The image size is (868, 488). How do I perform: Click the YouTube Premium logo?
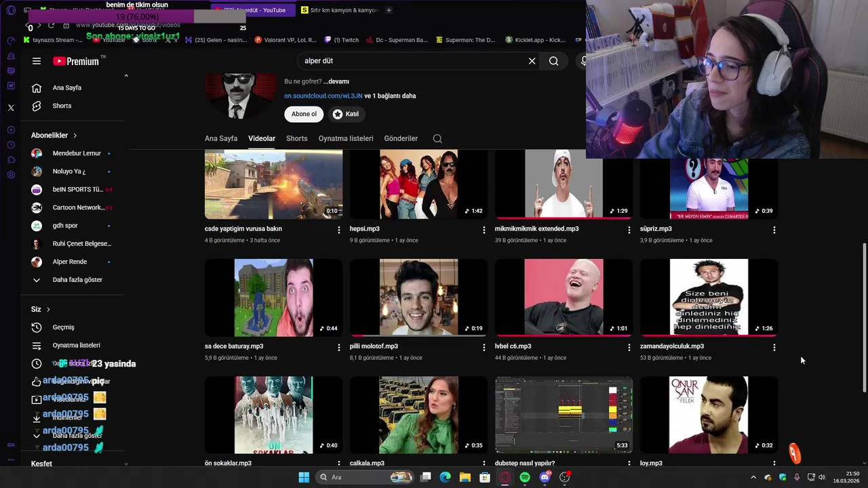pyautogui.click(x=76, y=61)
